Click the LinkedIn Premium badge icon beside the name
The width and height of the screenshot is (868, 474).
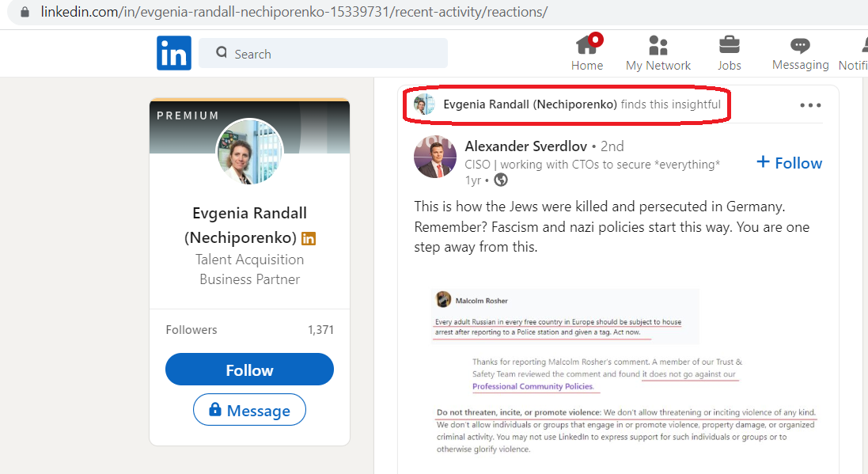tap(309, 239)
